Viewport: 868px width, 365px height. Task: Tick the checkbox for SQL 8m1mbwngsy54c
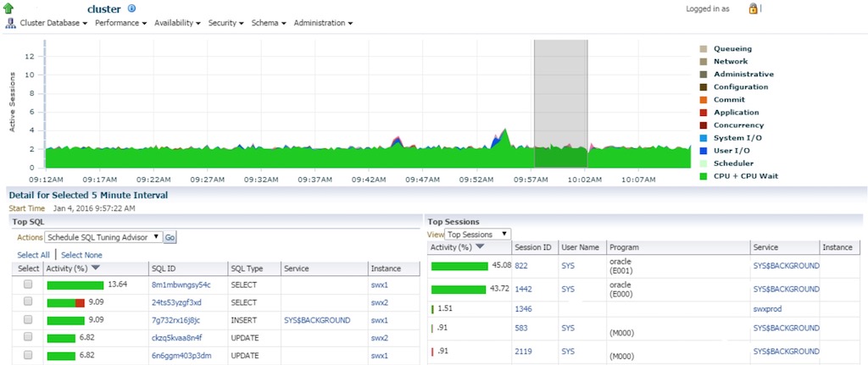pyautogui.click(x=28, y=285)
